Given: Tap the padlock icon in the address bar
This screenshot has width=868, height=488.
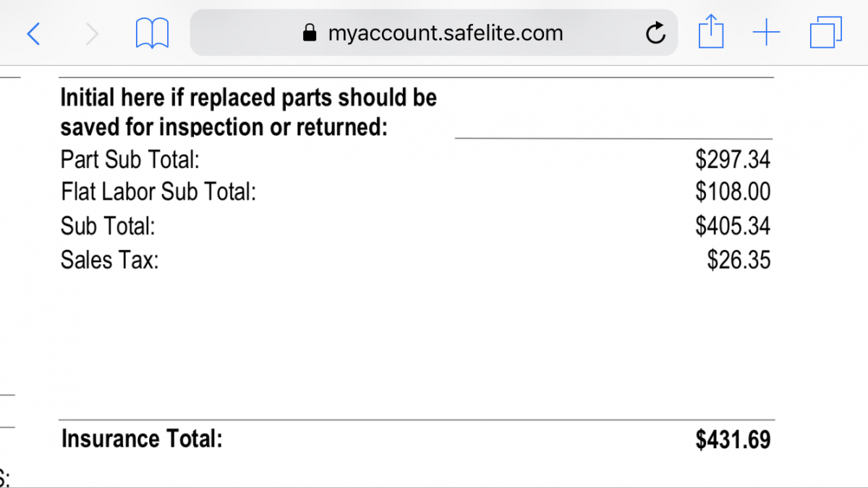Looking at the screenshot, I should 309,33.
